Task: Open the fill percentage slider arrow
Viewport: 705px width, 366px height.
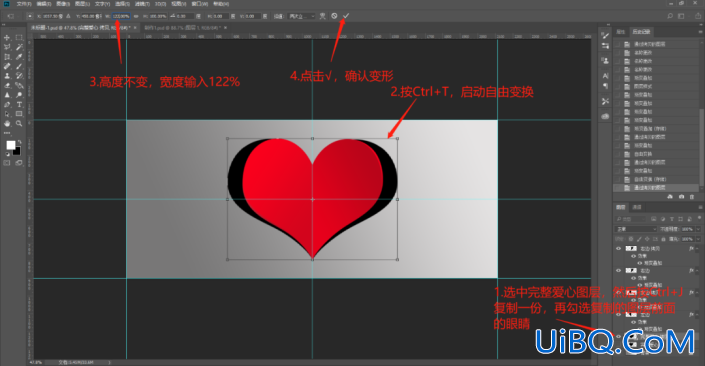Action: pos(698,239)
